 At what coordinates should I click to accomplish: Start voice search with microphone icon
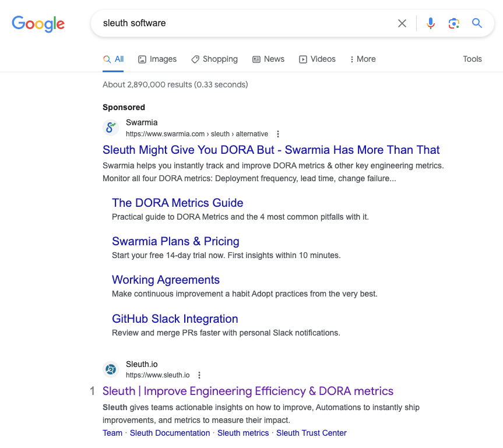click(x=431, y=23)
